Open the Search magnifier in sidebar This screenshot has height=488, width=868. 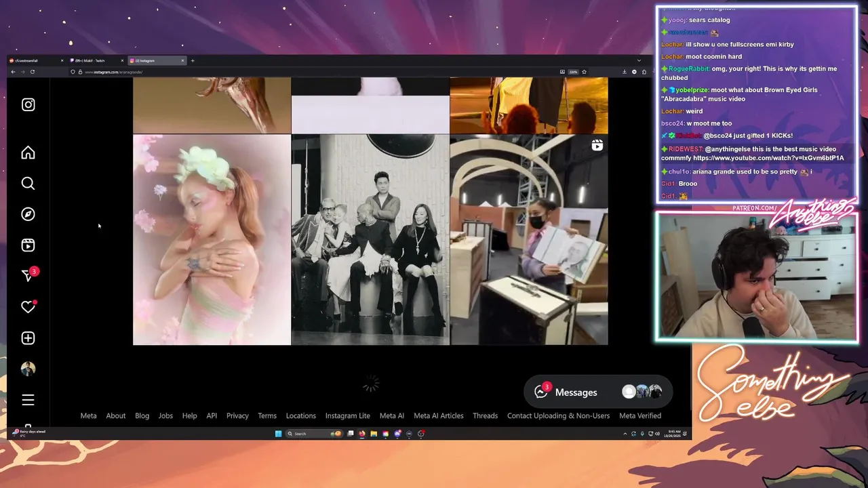click(x=28, y=184)
